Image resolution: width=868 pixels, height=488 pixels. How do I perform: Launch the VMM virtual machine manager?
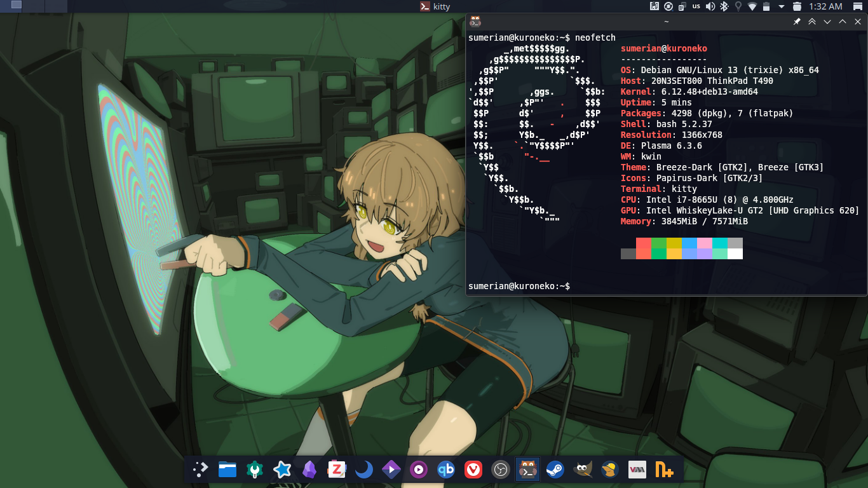pyautogui.click(x=637, y=470)
